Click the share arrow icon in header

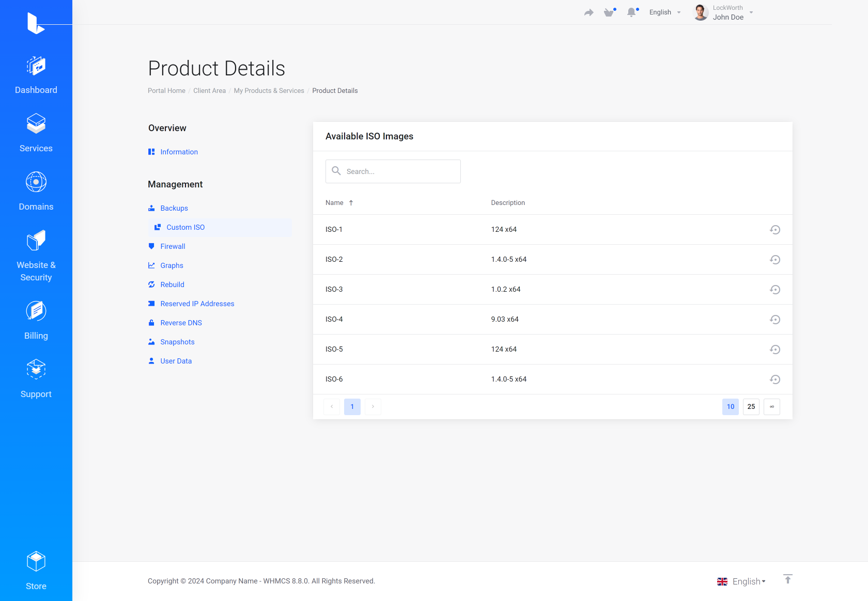[x=589, y=12]
